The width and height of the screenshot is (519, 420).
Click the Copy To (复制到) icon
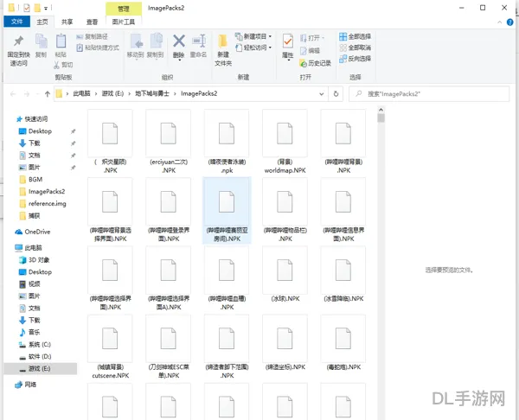click(x=156, y=41)
